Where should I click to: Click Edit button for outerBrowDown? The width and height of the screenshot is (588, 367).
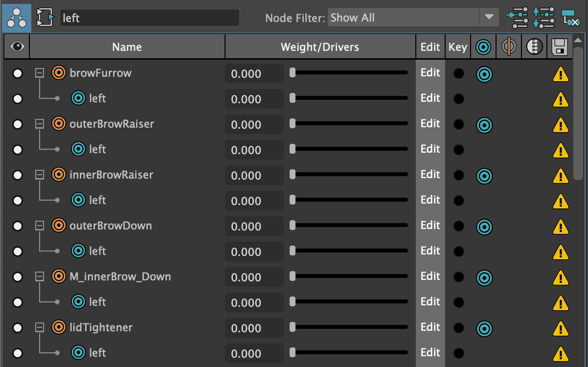[x=430, y=226]
